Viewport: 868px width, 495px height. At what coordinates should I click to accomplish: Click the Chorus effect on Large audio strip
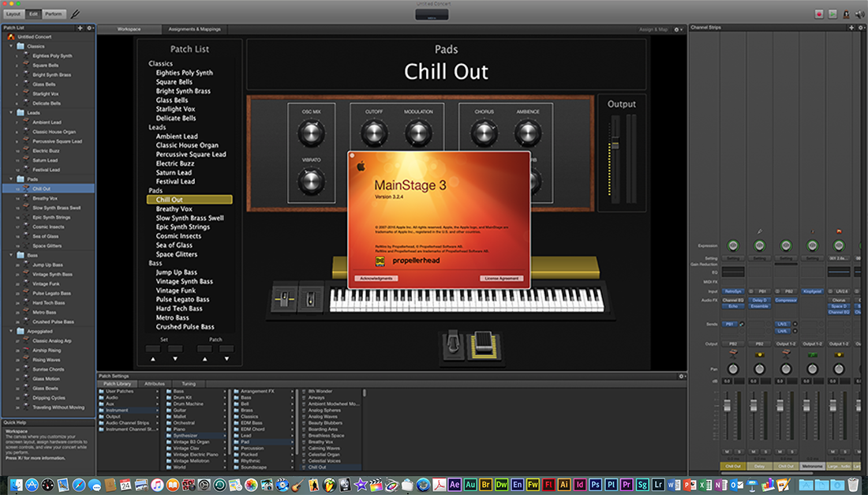(839, 300)
